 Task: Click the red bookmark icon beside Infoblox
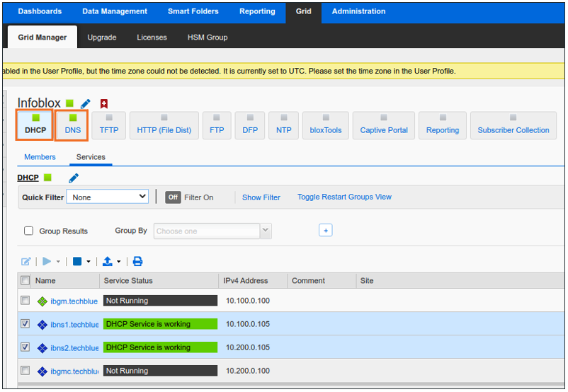tap(104, 104)
